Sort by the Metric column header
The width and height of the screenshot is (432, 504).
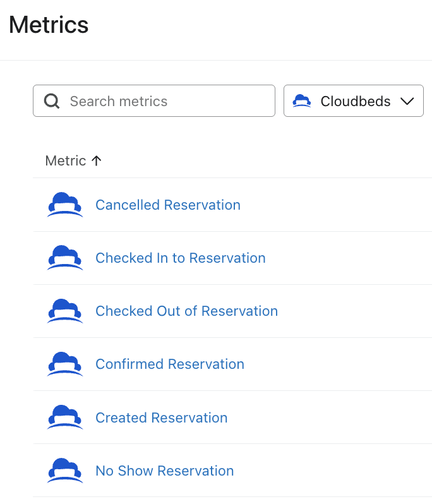pos(65,161)
